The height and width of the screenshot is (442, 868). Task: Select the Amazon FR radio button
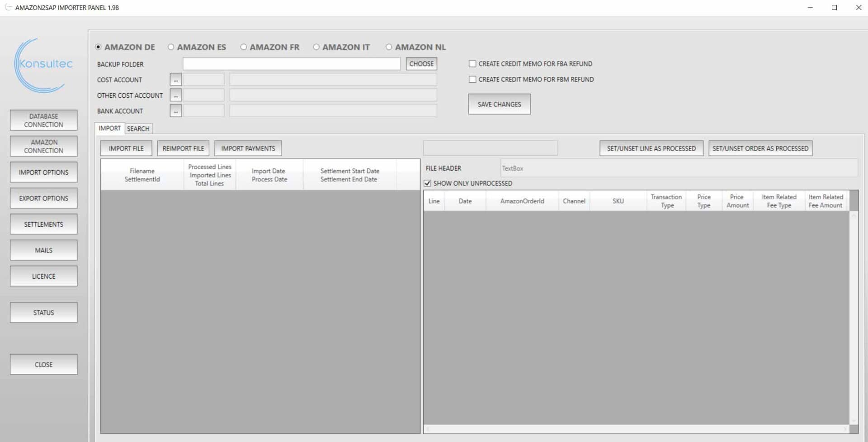pyautogui.click(x=244, y=47)
